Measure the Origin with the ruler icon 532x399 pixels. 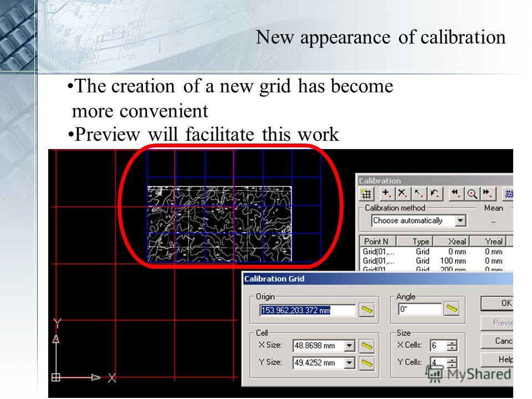[366, 310]
